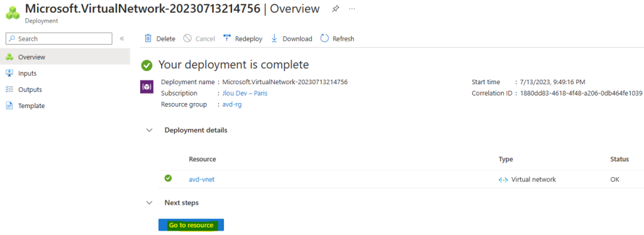The image size is (644, 235).
Task: Click the Delete trash can icon
Action: click(x=148, y=38)
